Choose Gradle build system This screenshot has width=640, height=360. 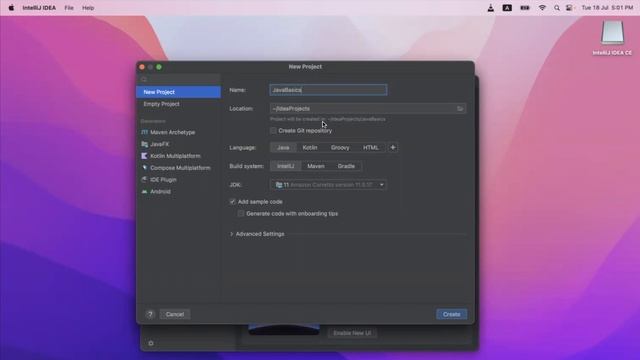coord(346,166)
